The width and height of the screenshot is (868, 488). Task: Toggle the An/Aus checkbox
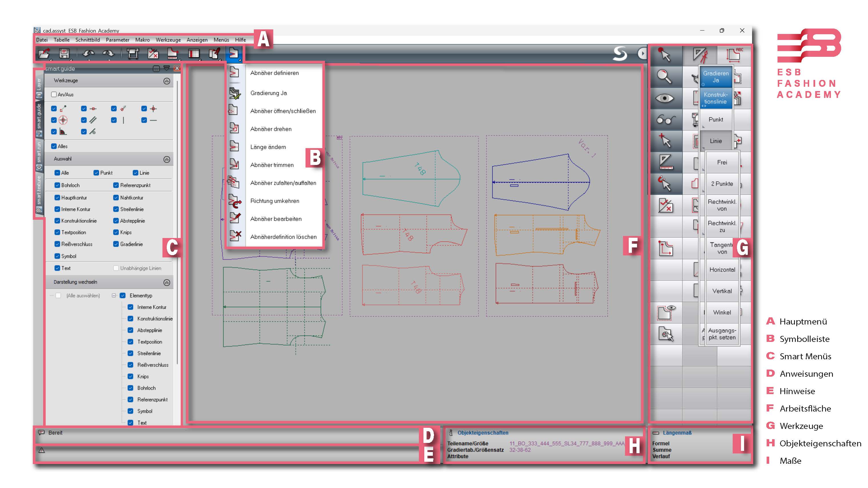pos(54,94)
